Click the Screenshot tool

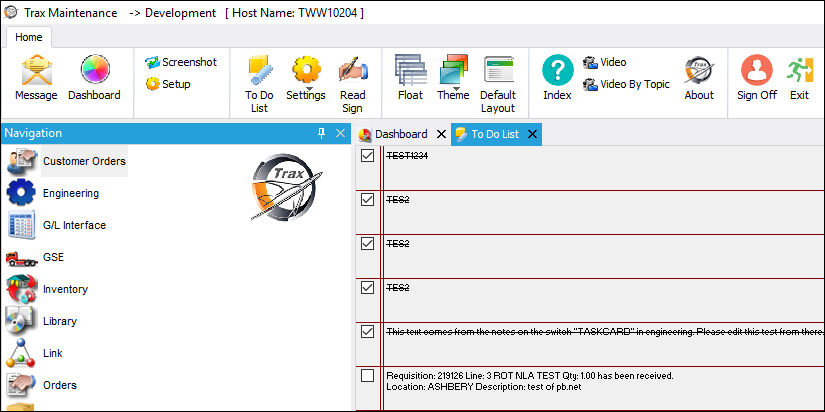click(x=181, y=62)
